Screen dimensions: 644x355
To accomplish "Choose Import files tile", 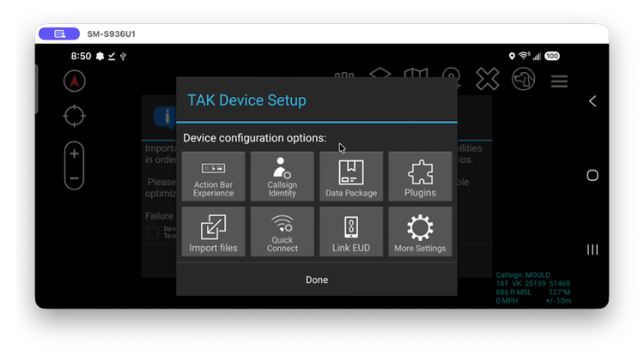I will [x=213, y=232].
